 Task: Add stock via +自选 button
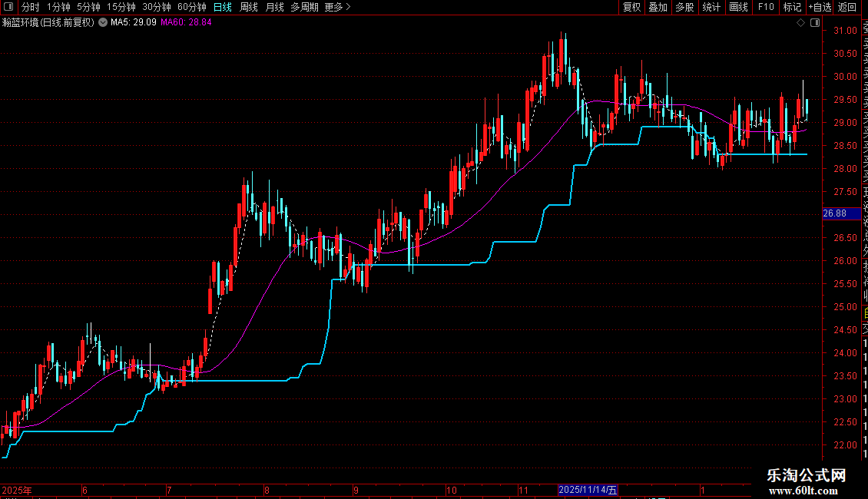pos(820,7)
